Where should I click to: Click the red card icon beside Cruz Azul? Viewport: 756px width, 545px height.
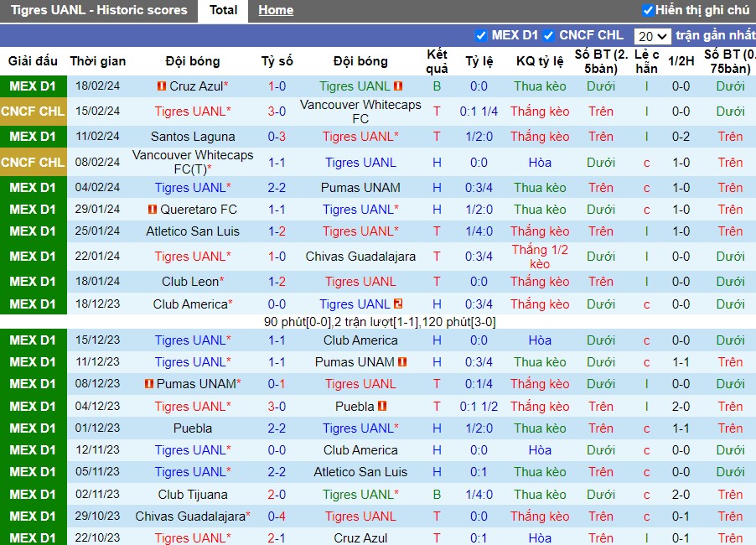pos(162,86)
